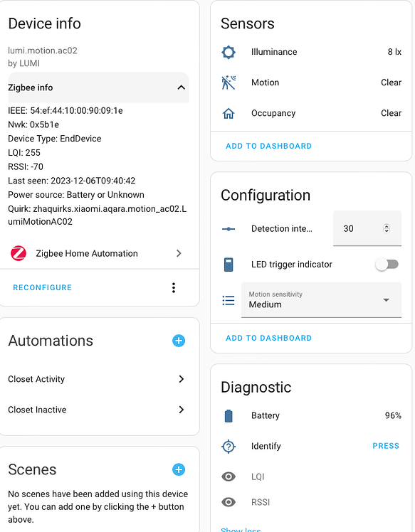Add a new scene with plus icon
Image resolution: width=415 pixels, height=532 pixels.
[179, 469]
